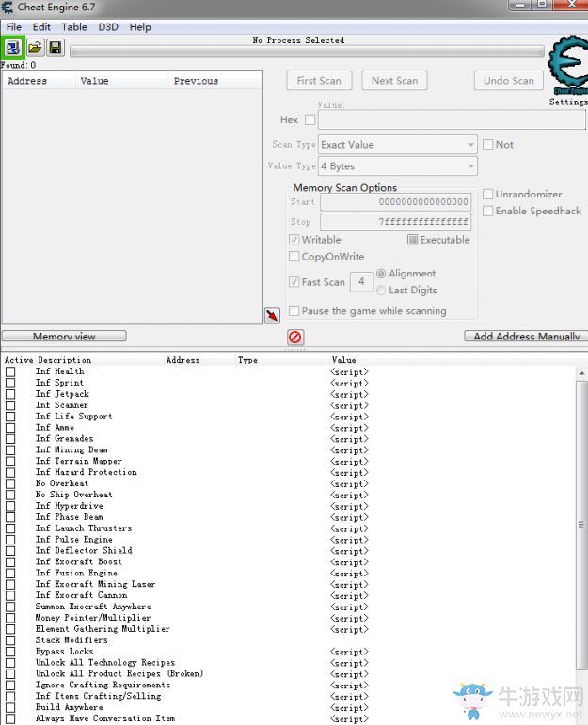Open a cheat table file icon
This screenshot has width=588, height=725.
35,47
